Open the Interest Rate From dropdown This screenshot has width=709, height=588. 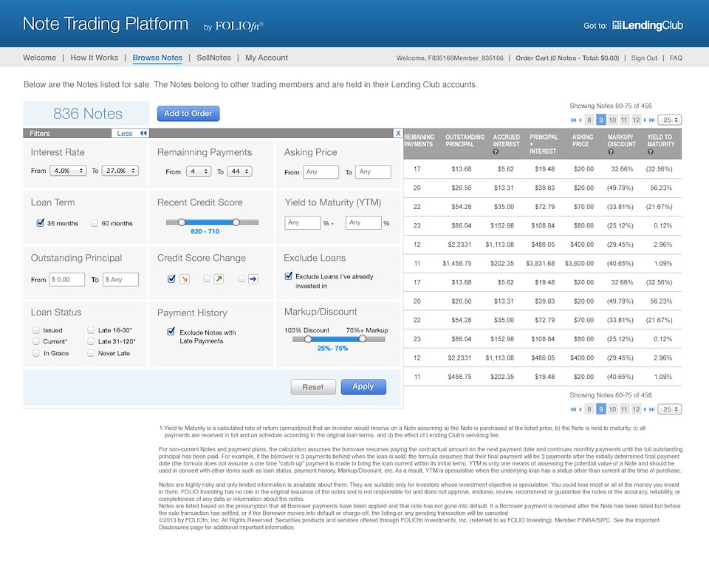pyautogui.click(x=68, y=171)
